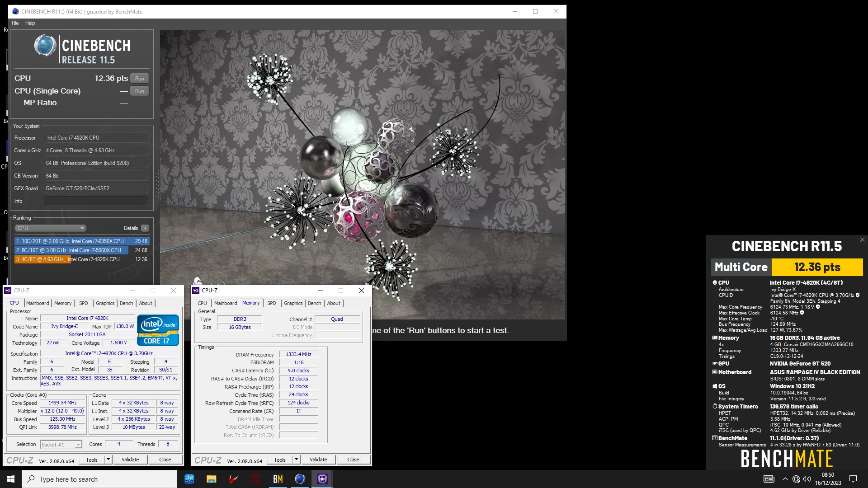Screen dimensions: 868x488
Task: Click the taskbar clock showing 08:50
Action: 828,479
